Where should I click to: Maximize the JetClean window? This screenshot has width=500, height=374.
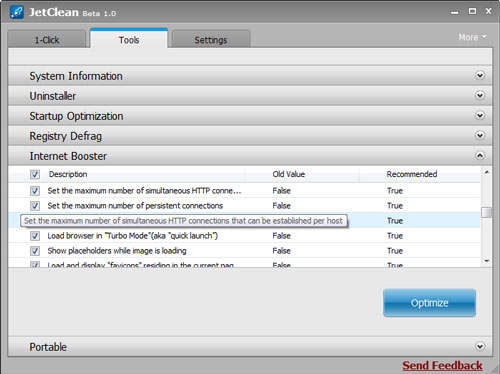pyautogui.click(x=472, y=11)
